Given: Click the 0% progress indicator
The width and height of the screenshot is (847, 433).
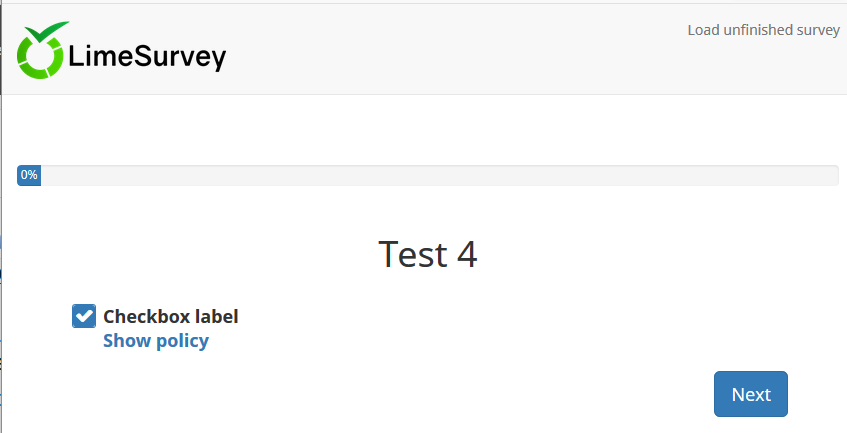Looking at the screenshot, I should (29, 175).
